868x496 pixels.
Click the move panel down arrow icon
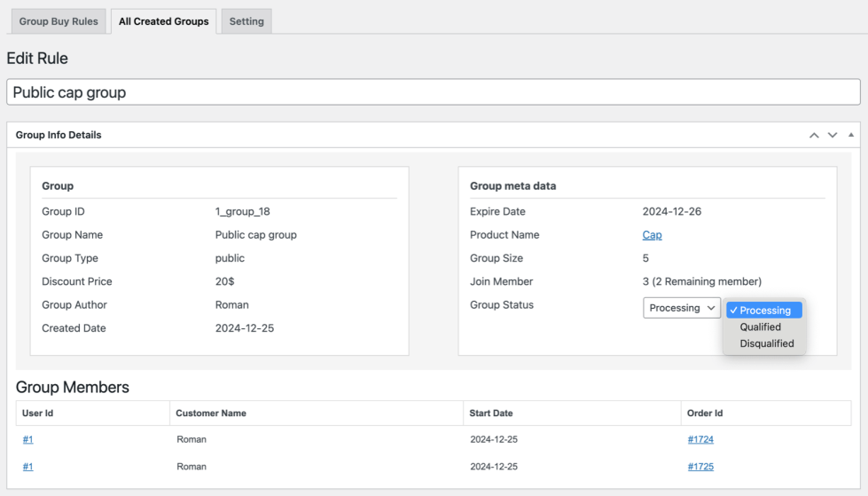pyautogui.click(x=833, y=135)
